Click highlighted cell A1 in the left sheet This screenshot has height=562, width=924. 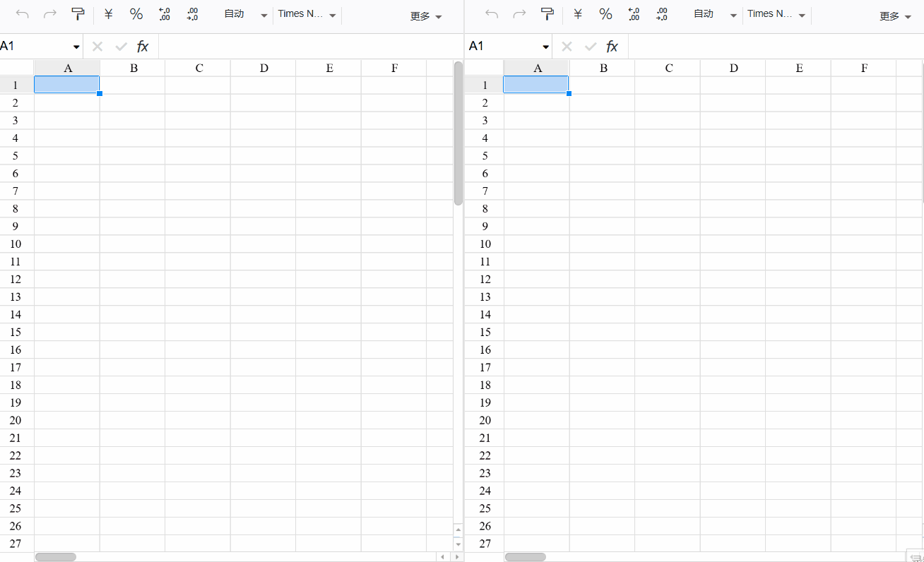[66, 85]
